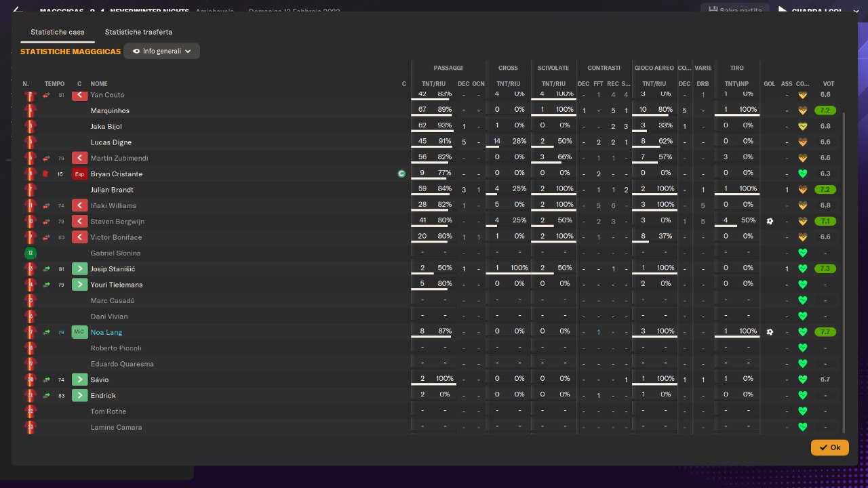
Task: Click the substituted-on arrow icon for Youri Tielemans
Action: pos(80,285)
